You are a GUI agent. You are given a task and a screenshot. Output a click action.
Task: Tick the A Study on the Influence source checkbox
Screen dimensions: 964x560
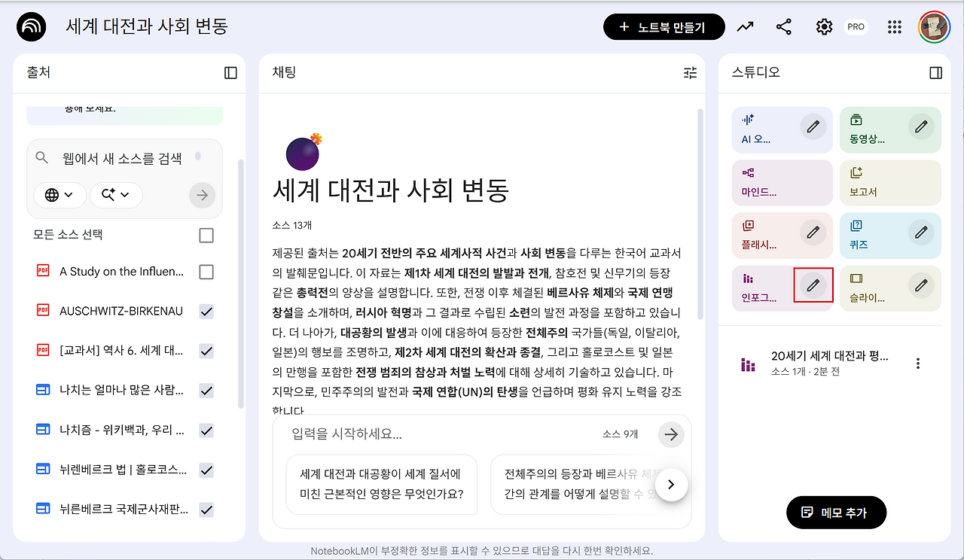pyautogui.click(x=206, y=272)
